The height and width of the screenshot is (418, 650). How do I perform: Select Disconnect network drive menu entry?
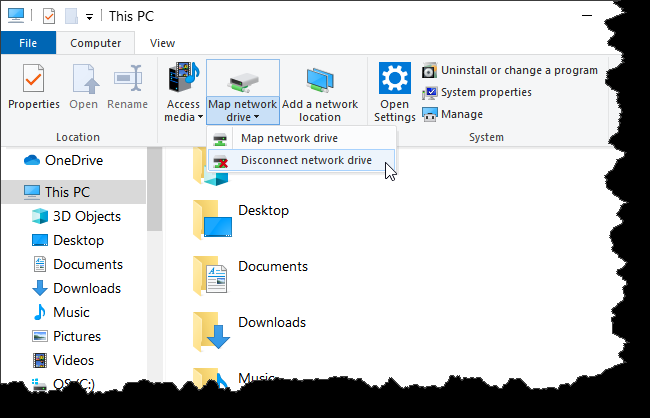[x=301, y=160]
